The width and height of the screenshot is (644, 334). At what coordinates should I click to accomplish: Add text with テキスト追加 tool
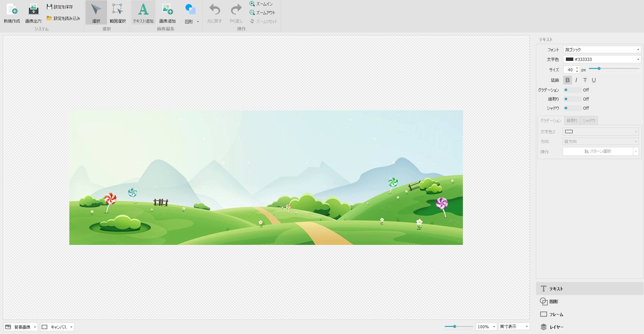[143, 12]
